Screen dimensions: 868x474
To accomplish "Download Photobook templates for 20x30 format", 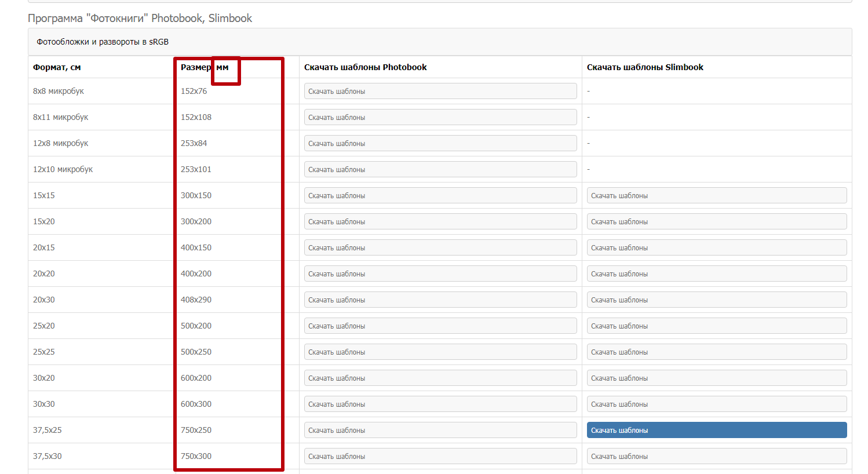I will 440,300.
